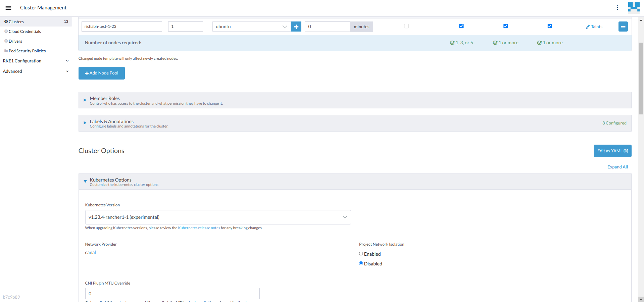This screenshot has height=302, width=644.
Task: Click the clipboard icon on Edit as YAML button
Action: [x=626, y=151]
